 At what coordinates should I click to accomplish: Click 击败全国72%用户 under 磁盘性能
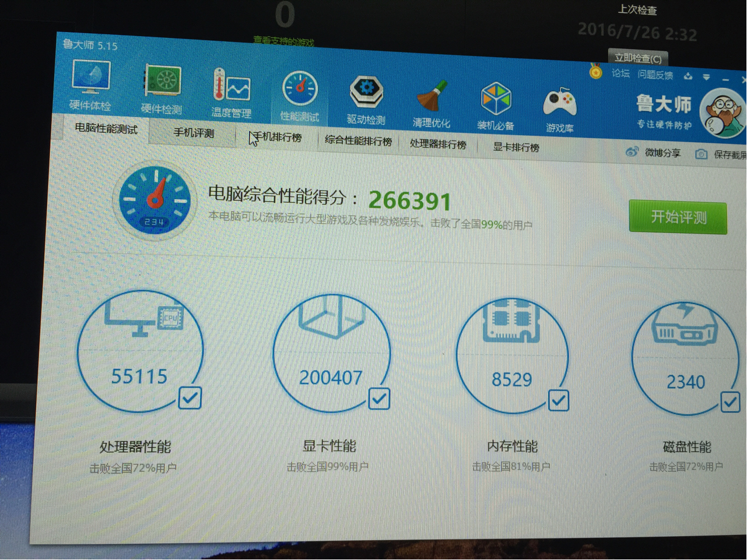point(686,467)
